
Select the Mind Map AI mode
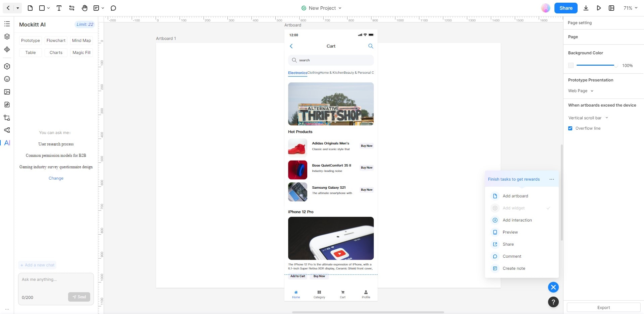click(x=82, y=41)
